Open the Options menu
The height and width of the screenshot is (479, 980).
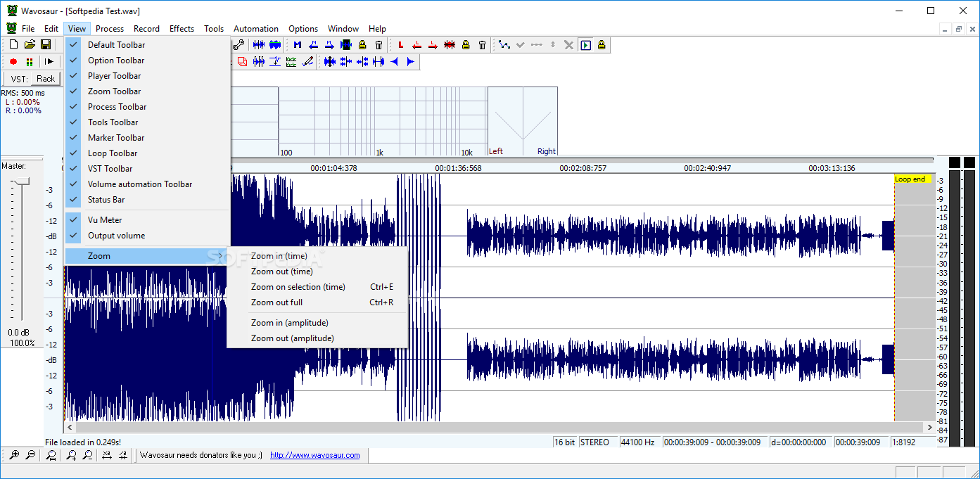[303, 29]
